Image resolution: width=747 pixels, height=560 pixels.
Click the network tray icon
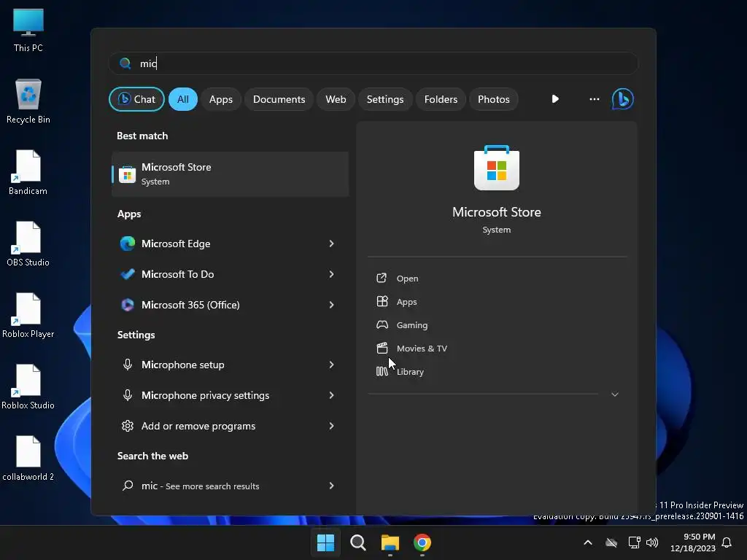(x=634, y=542)
